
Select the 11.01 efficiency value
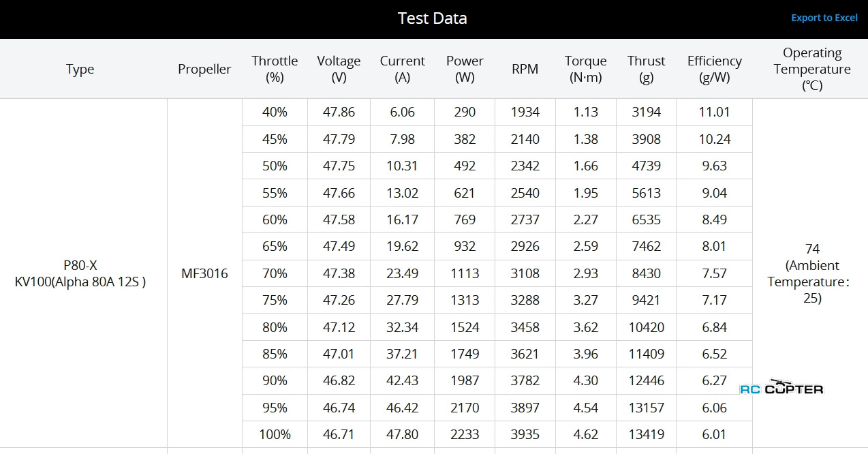tap(714, 112)
